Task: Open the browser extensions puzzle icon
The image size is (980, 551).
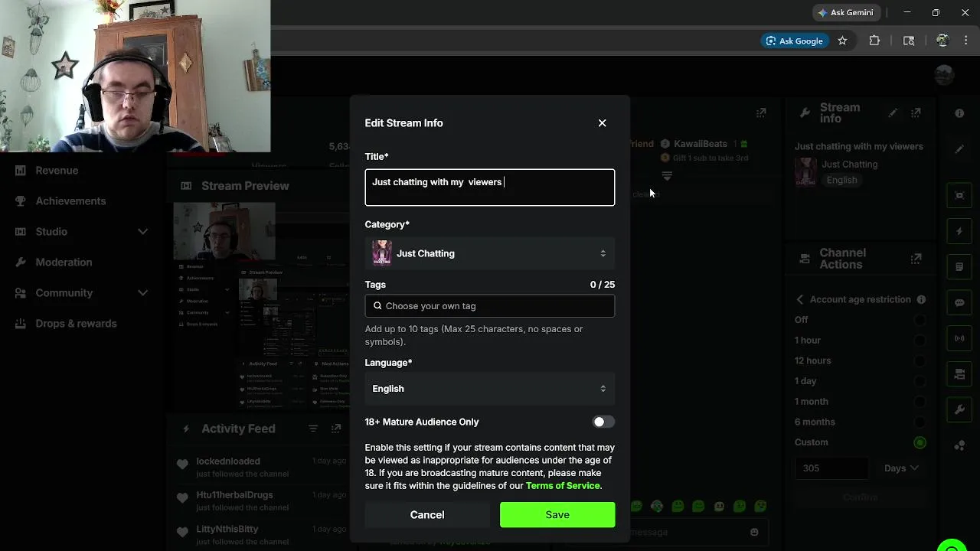Action: [x=874, y=41]
